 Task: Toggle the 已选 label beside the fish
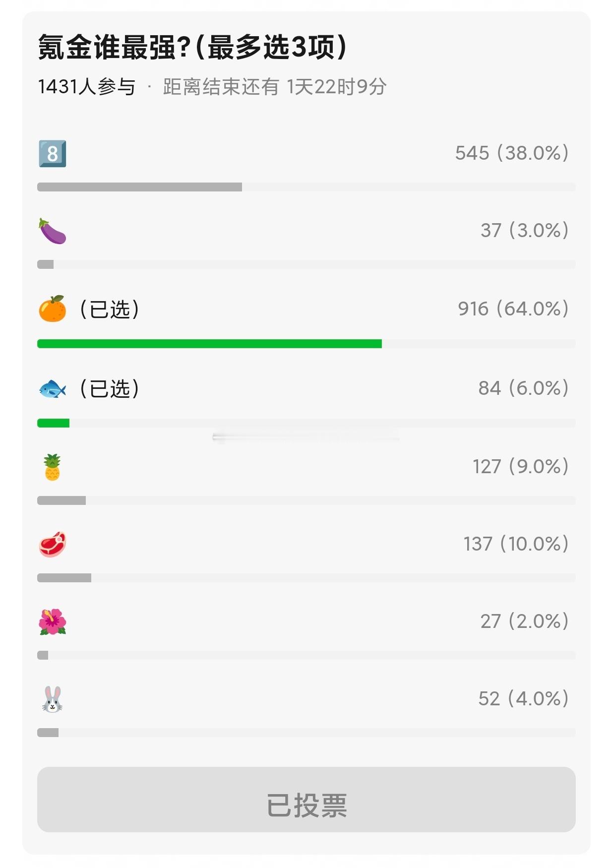tap(110, 388)
